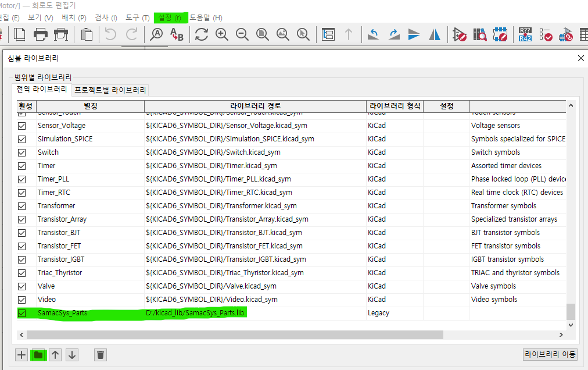
Task: Click the paste clipboard icon
Action: tap(87, 34)
